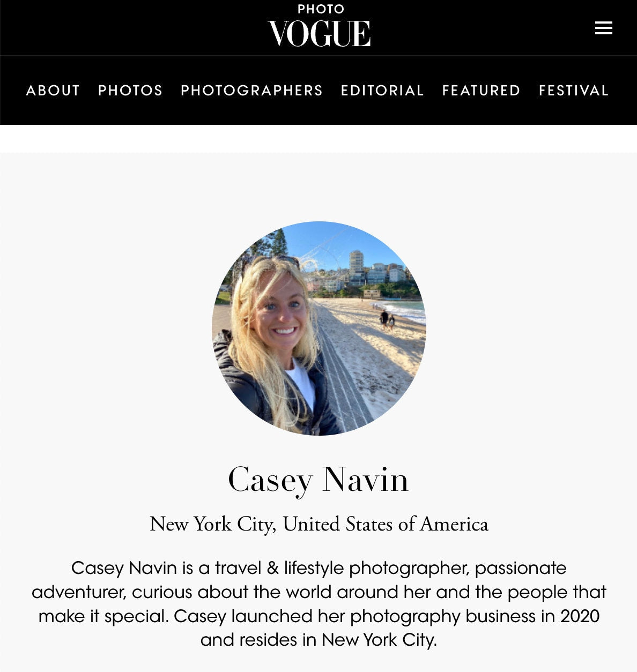Viewport: 637px width, 672px height.
Task: Click the year 2020 in the bio
Action: click(x=580, y=616)
